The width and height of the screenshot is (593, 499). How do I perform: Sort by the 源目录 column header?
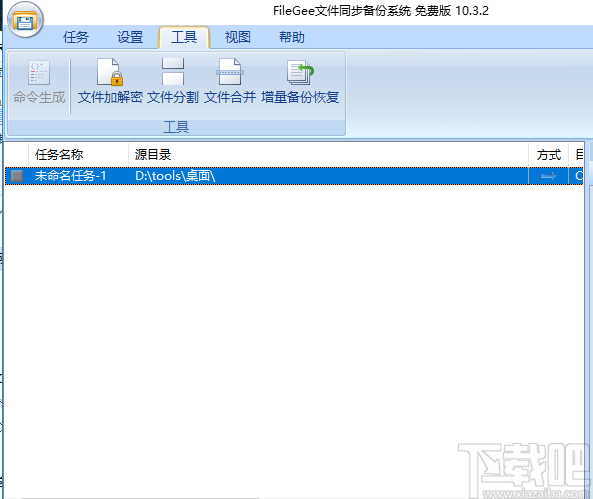pos(328,154)
